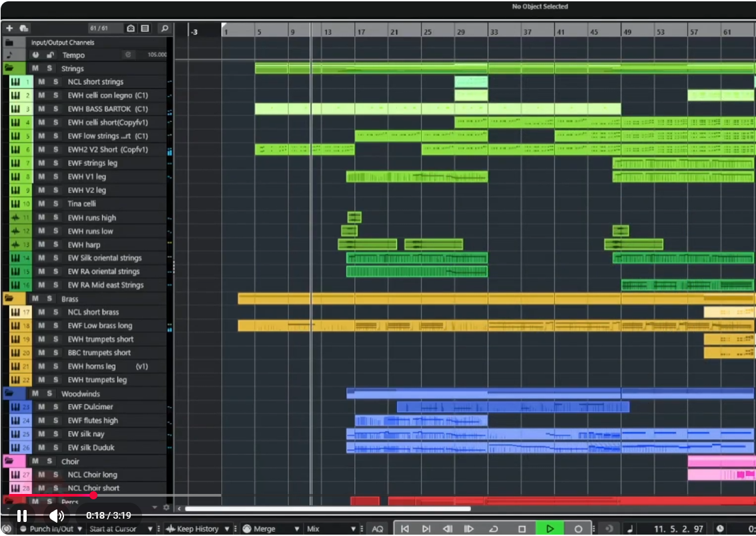Viewport: 756px width, 536px height.
Task: Mute the EWH harp track
Action: point(41,245)
